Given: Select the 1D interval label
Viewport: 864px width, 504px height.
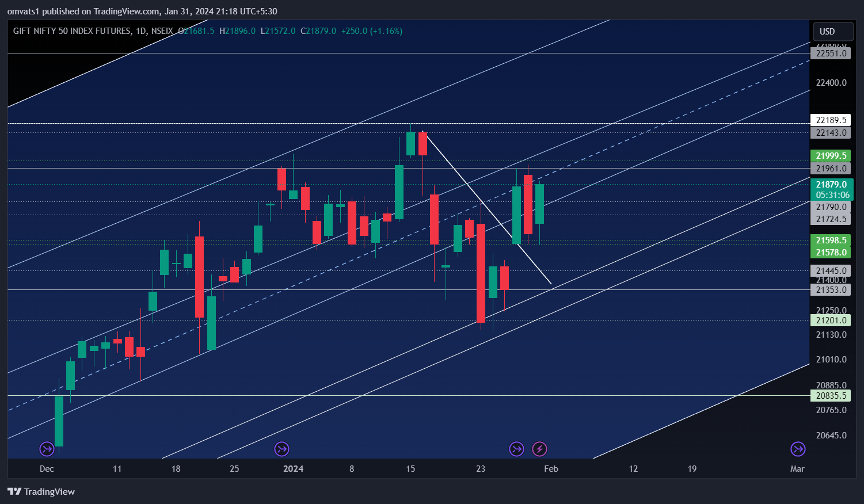Looking at the screenshot, I should [141, 31].
